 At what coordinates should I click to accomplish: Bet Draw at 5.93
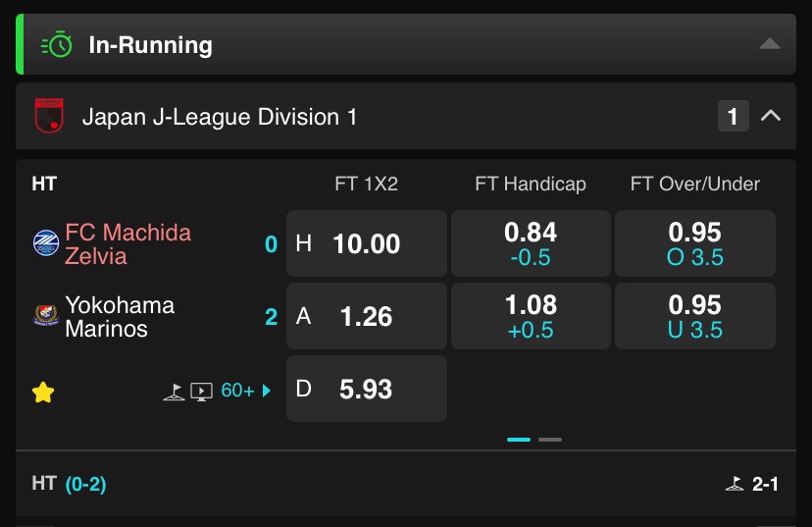[367, 388]
